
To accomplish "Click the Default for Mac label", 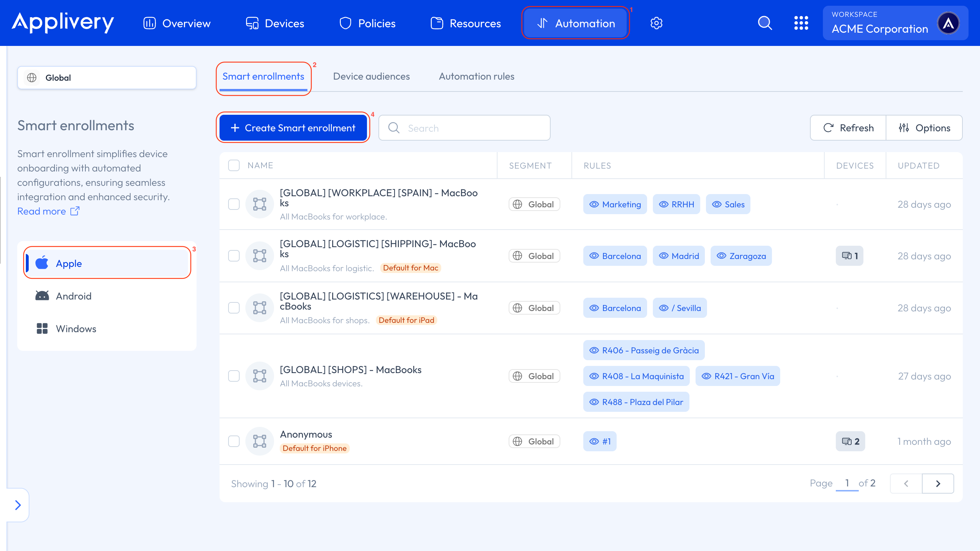I will (x=410, y=268).
